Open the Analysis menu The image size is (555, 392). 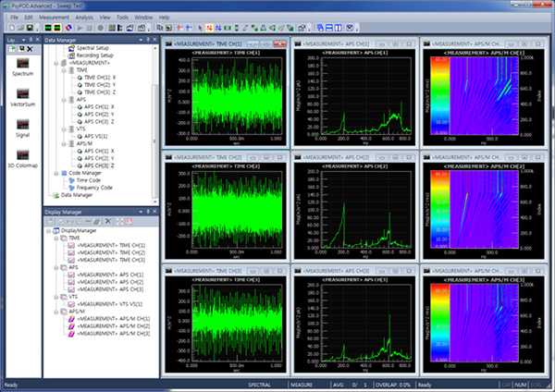(84, 17)
